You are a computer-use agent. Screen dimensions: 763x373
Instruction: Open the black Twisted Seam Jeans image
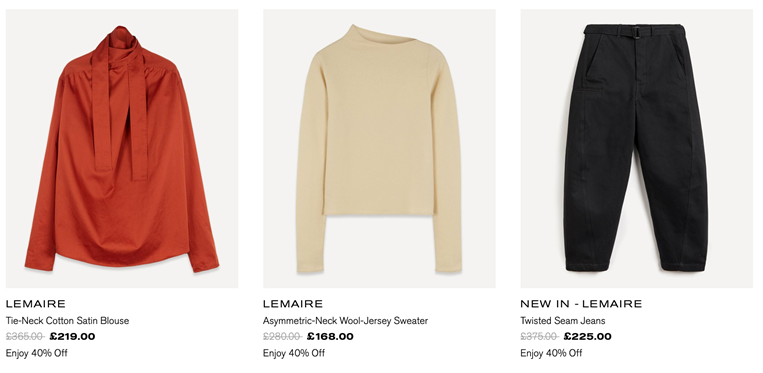(636, 148)
